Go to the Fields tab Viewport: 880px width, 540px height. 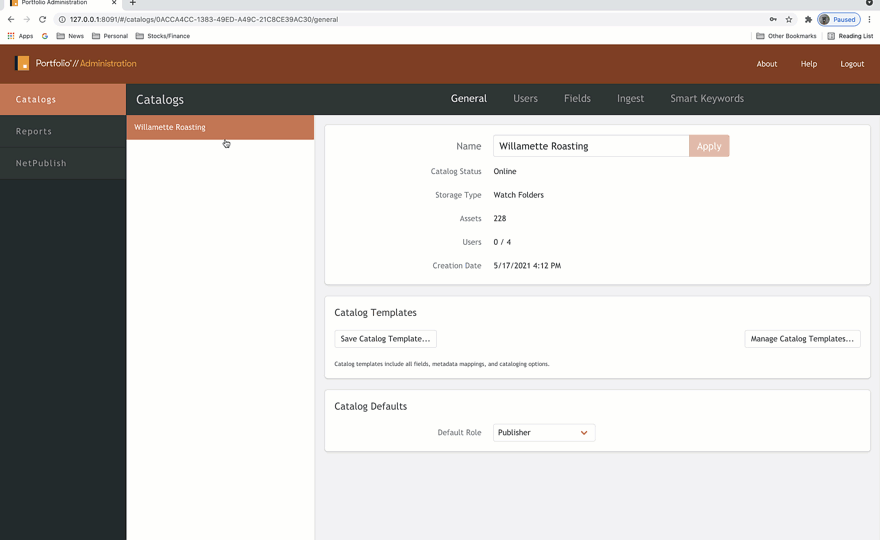pos(577,98)
